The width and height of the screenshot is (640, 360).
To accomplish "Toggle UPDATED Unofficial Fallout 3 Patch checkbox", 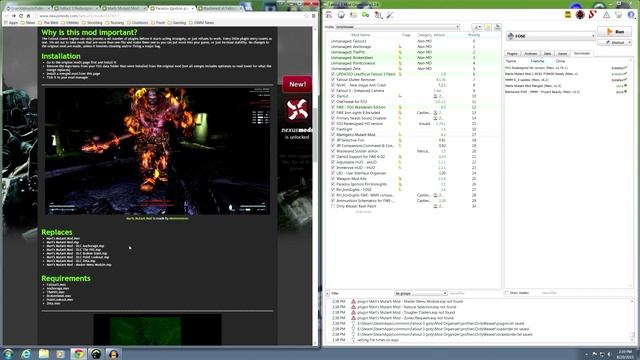I will pyautogui.click(x=333, y=74).
